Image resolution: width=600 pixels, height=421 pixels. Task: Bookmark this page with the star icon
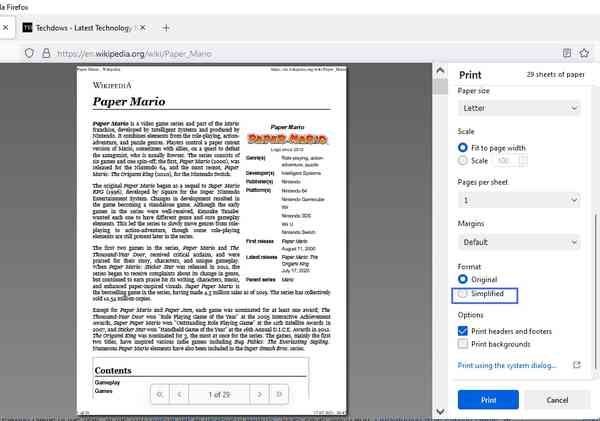584,53
